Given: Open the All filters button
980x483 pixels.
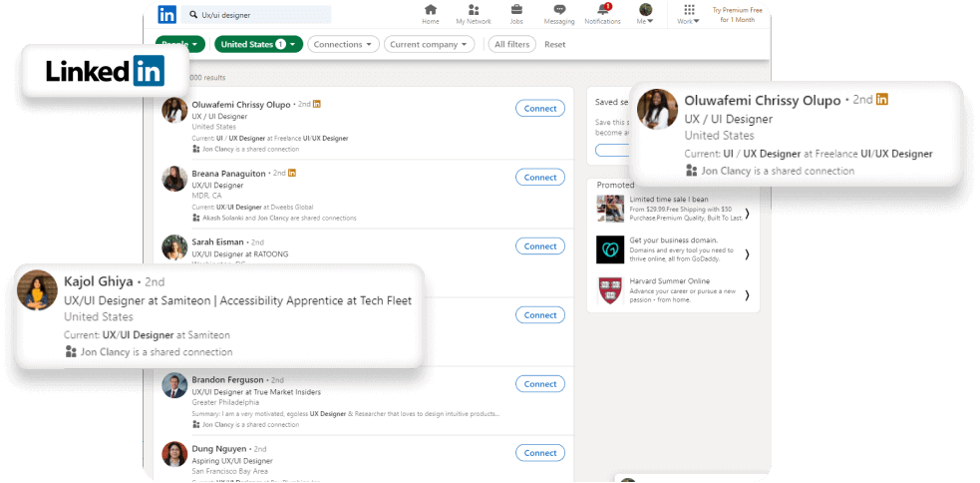Looking at the screenshot, I should [511, 45].
